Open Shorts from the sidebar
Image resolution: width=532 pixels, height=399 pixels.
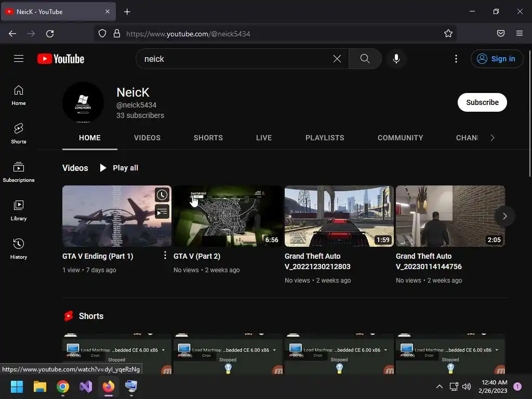click(x=19, y=134)
